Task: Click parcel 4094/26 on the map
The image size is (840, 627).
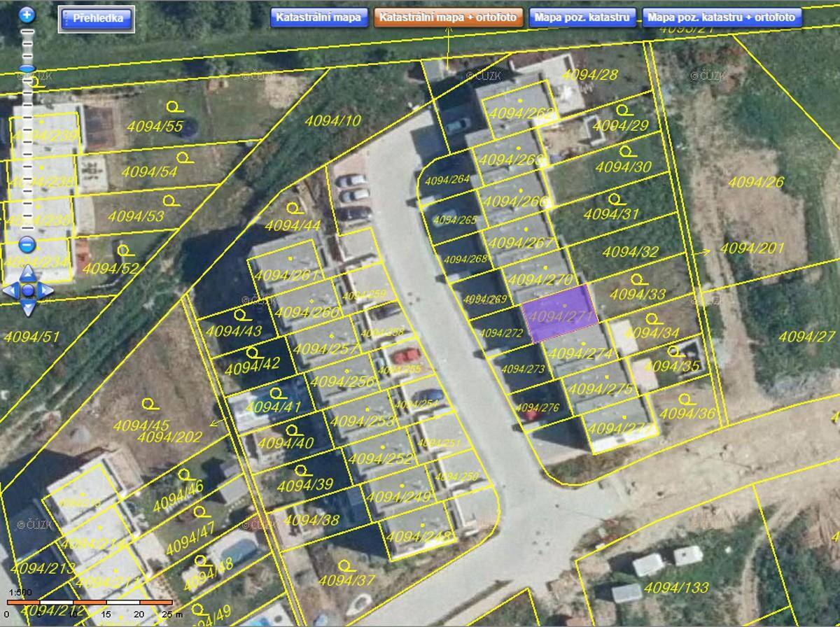Action: [756, 182]
